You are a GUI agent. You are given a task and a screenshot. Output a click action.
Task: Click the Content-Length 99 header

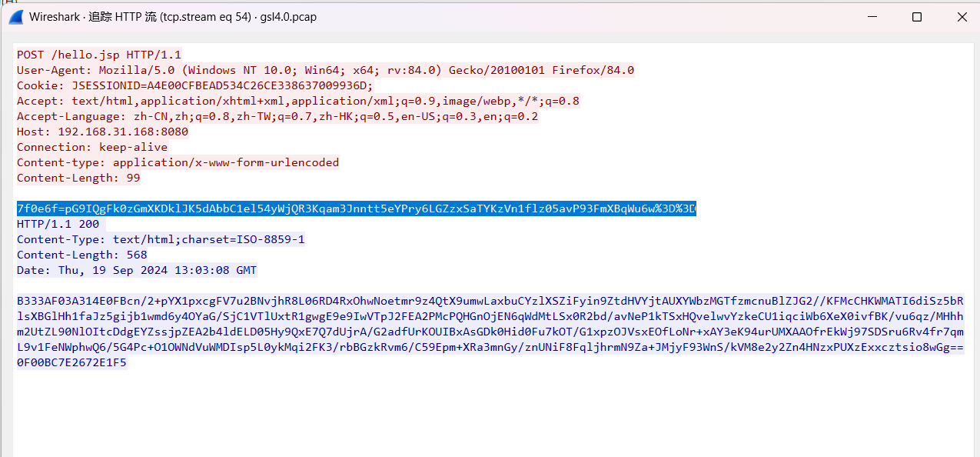point(78,178)
